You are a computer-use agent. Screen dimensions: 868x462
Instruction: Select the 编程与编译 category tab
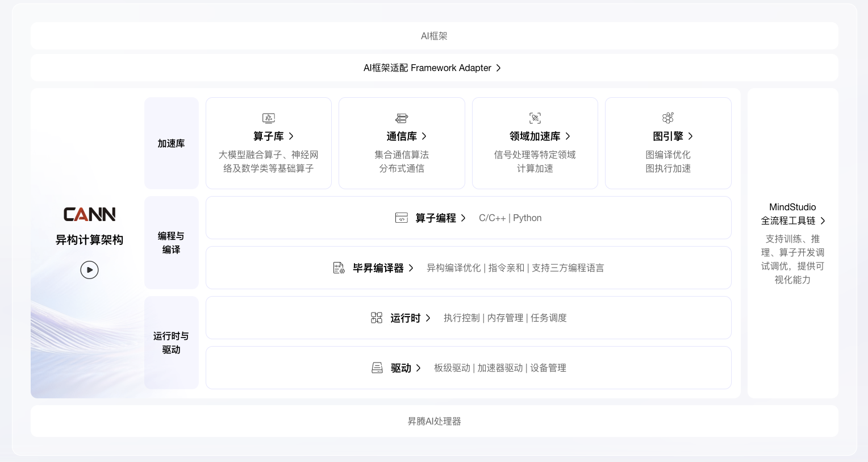[172, 243]
